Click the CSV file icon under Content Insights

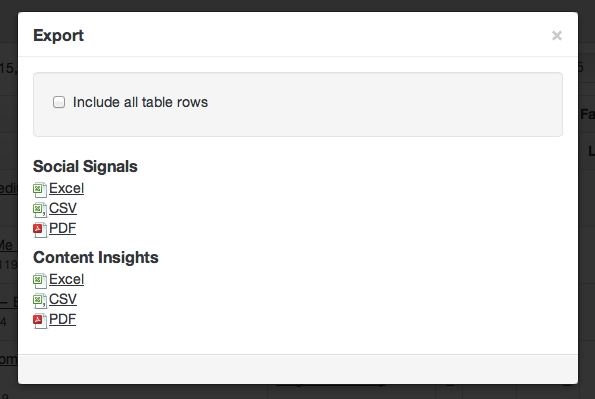[40, 301]
